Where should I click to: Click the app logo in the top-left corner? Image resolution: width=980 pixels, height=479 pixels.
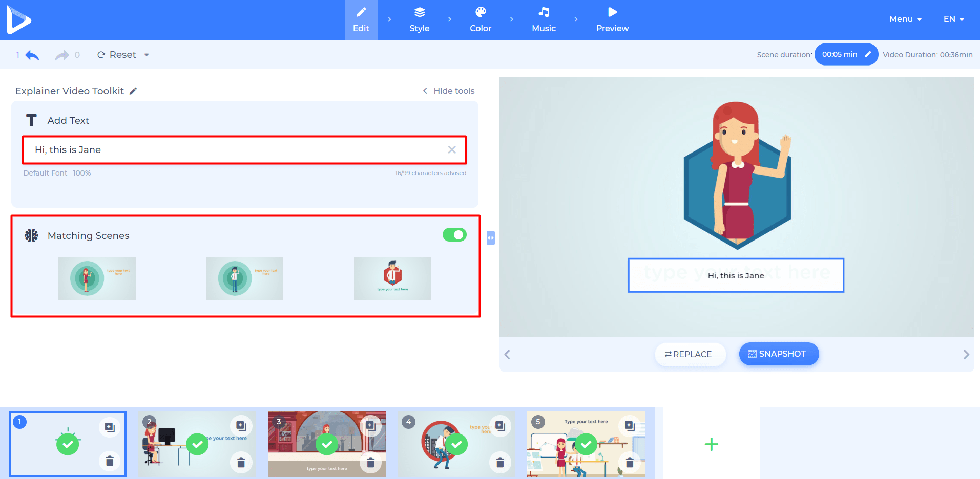point(18,19)
